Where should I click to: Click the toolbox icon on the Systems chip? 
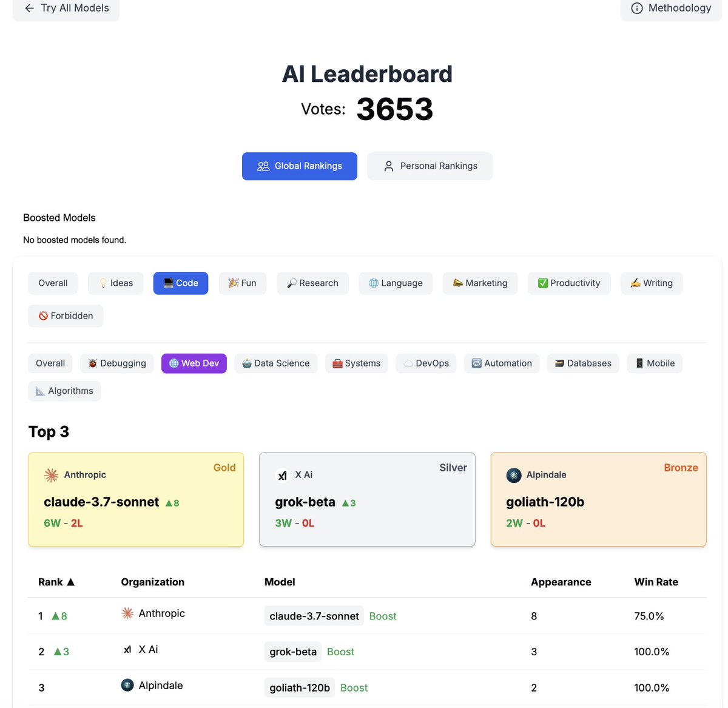click(x=338, y=363)
